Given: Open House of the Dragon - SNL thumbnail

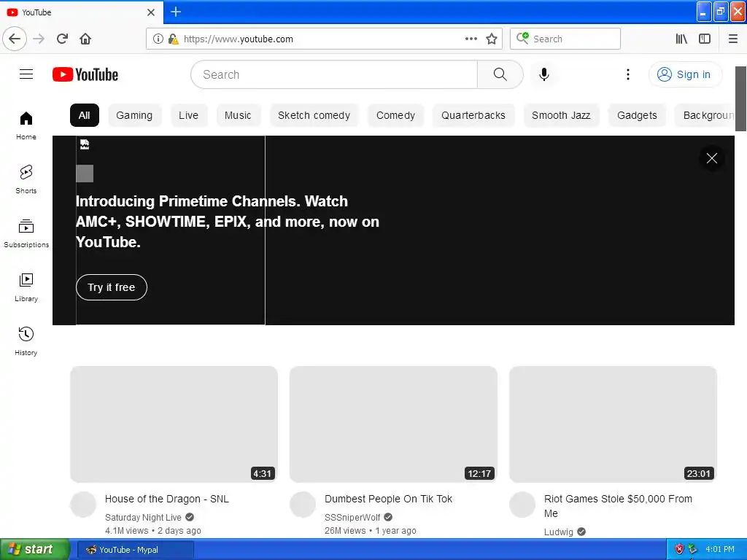Looking at the screenshot, I should (x=174, y=424).
